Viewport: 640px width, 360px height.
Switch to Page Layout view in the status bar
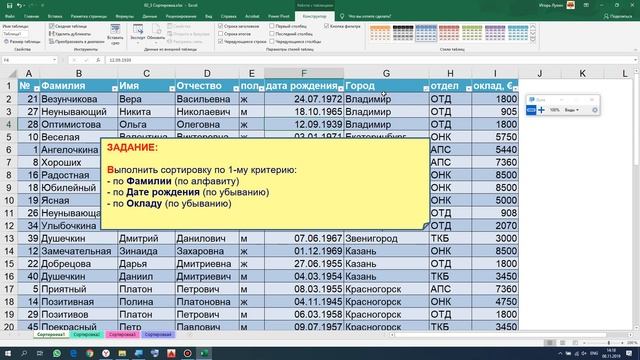(562, 343)
